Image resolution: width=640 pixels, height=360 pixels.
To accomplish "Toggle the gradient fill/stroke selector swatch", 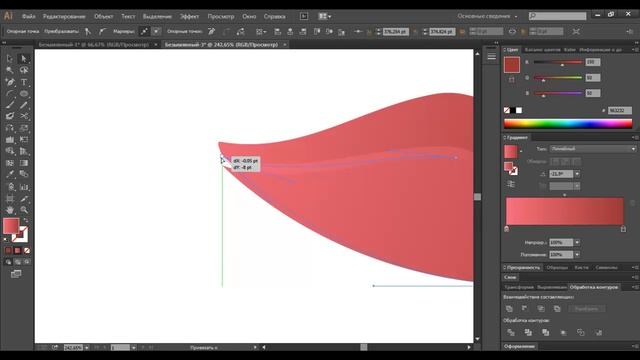I will (511, 169).
